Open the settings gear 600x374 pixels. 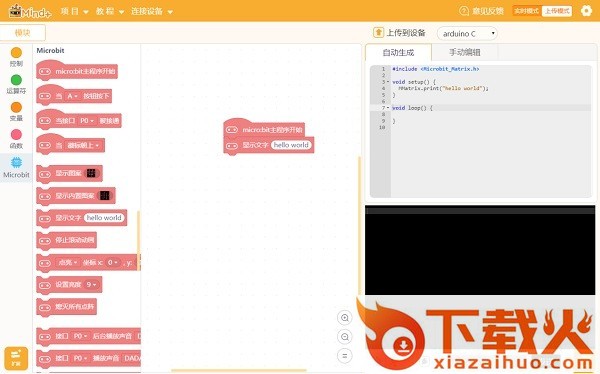coord(586,11)
